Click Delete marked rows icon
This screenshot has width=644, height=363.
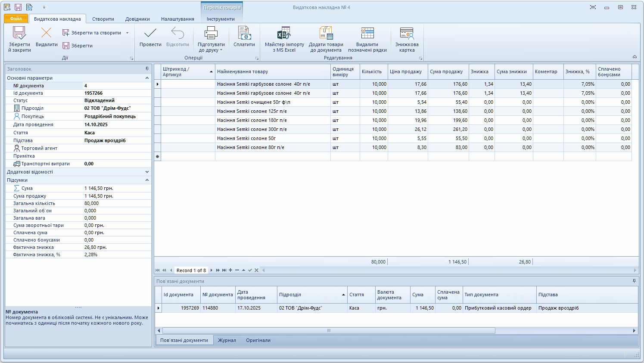367,33
